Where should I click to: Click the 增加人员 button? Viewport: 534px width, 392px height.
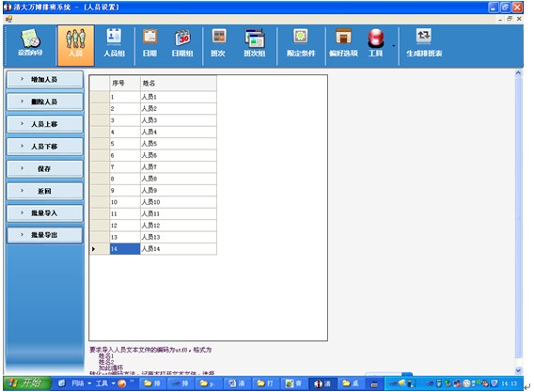[x=44, y=80]
